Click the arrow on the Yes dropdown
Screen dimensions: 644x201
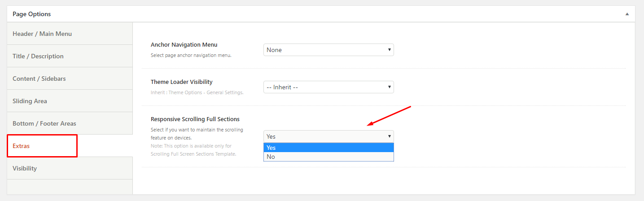pyautogui.click(x=390, y=136)
